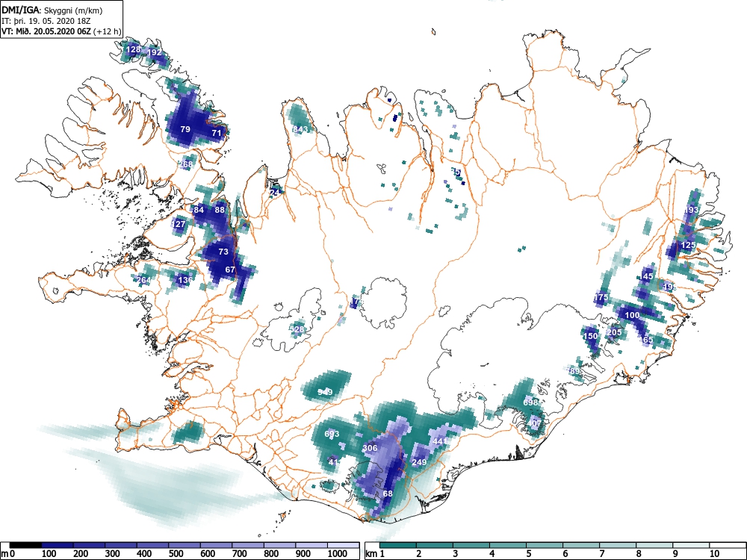Screen dimensions: 747x560
Task: Click the '843' visibility value on the map
Action: [300, 129]
